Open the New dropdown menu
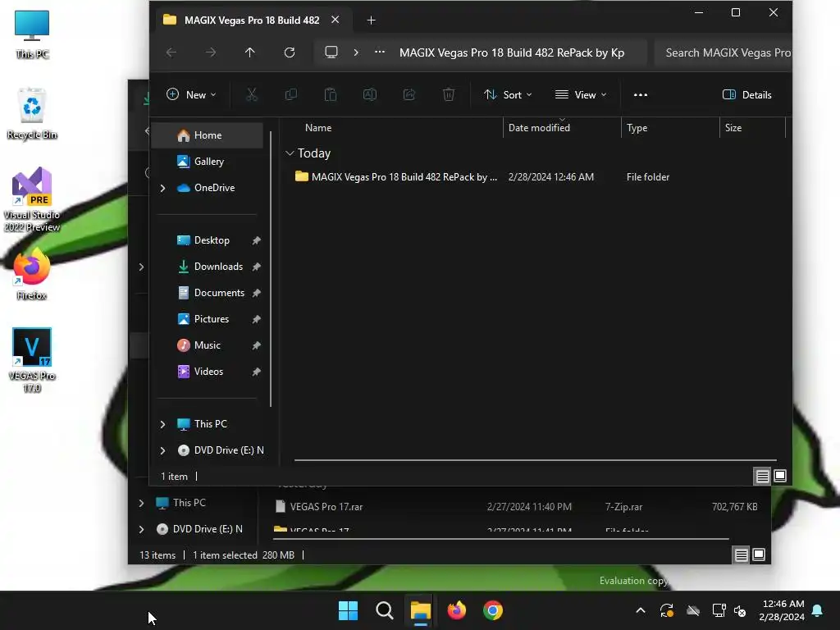Viewport: 840px width, 630px height. [191, 95]
